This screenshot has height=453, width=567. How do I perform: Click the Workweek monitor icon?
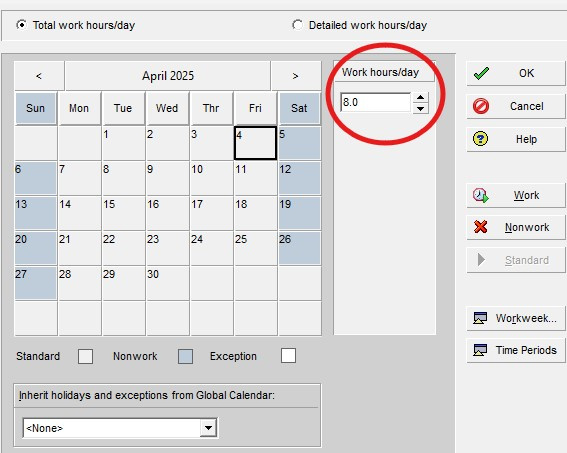tap(480, 318)
